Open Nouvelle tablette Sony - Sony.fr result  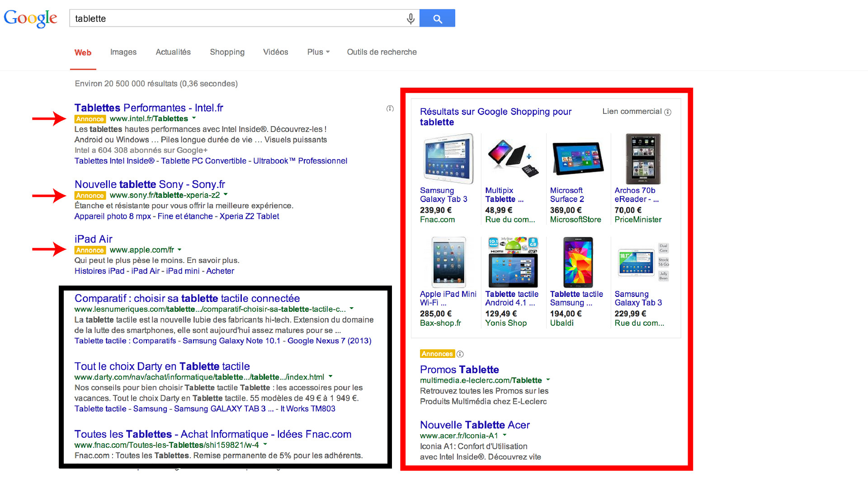150,184
